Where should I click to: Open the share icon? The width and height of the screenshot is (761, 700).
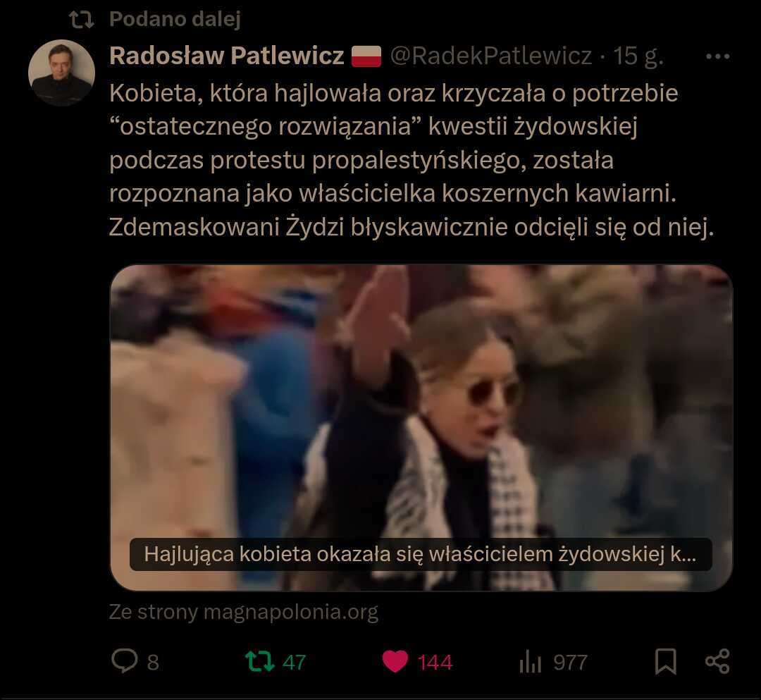point(717,661)
